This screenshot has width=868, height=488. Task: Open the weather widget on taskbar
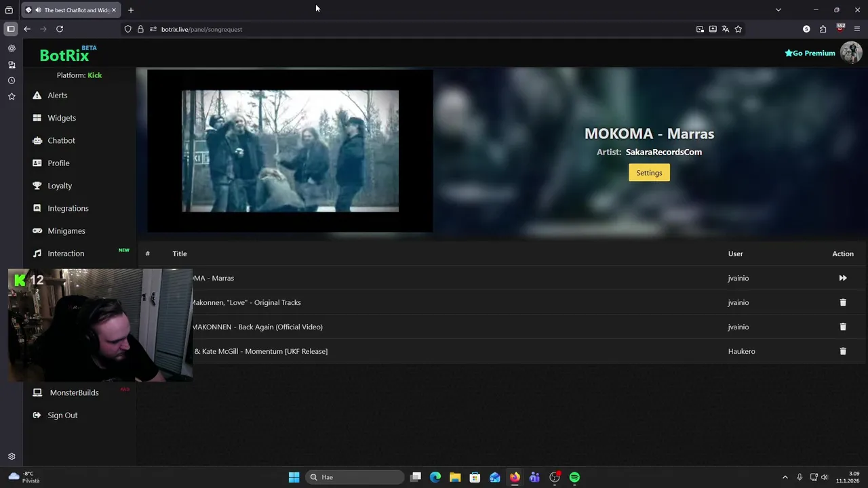24,477
